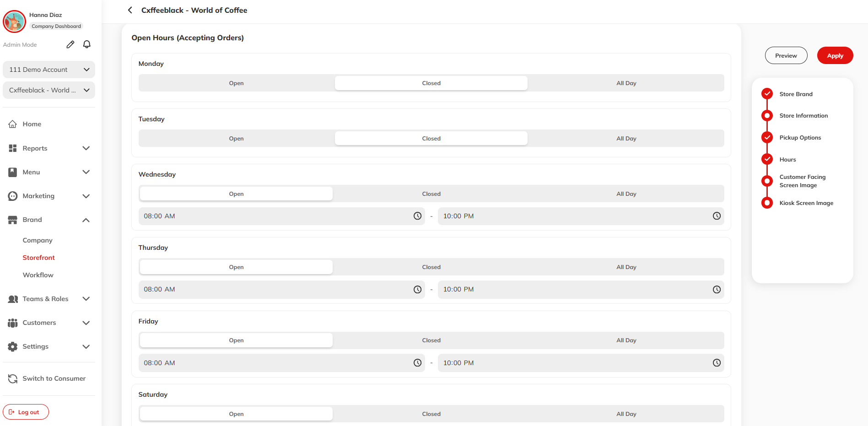
Task: Click the back arrow beside Cxffeeblack title
Action: click(x=130, y=10)
